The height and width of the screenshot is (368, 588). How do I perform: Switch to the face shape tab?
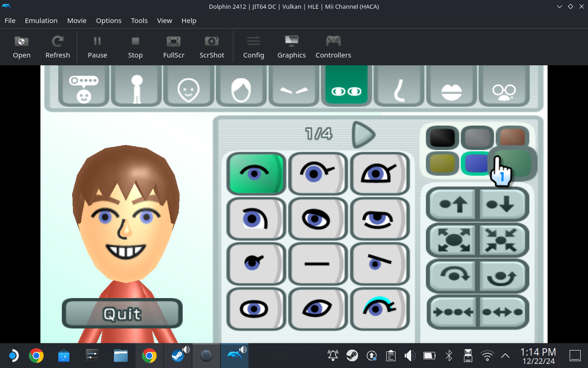tap(188, 86)
